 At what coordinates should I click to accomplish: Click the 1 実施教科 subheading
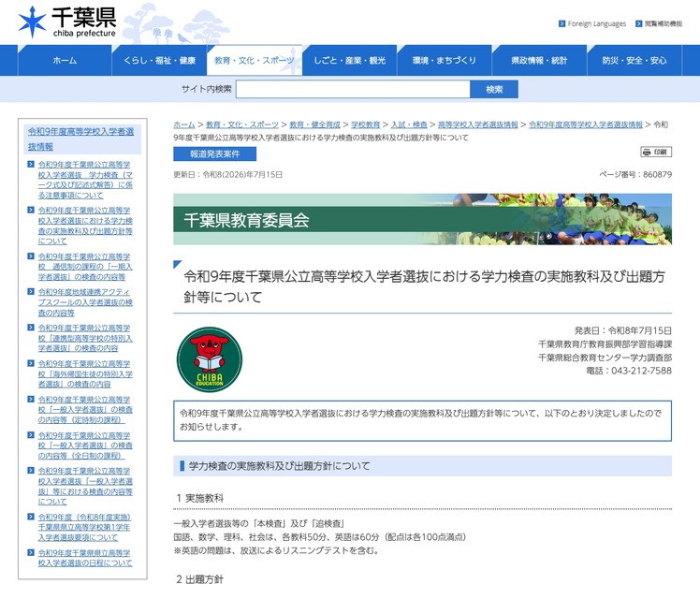coord(200,498)
